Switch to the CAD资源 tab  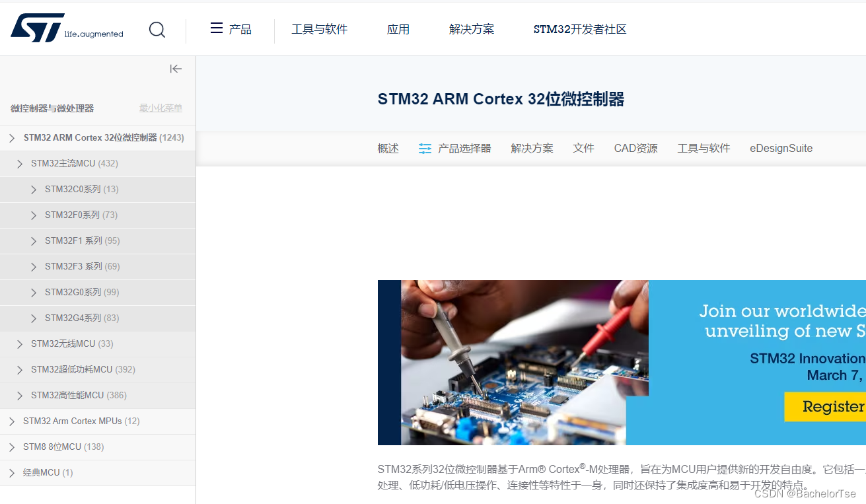coord(636,148)
